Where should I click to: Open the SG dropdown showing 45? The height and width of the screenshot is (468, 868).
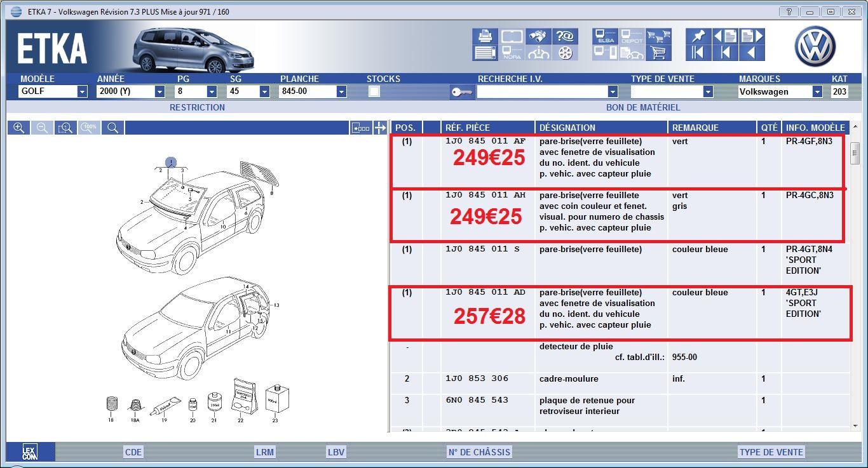click(x=264, y=91)
